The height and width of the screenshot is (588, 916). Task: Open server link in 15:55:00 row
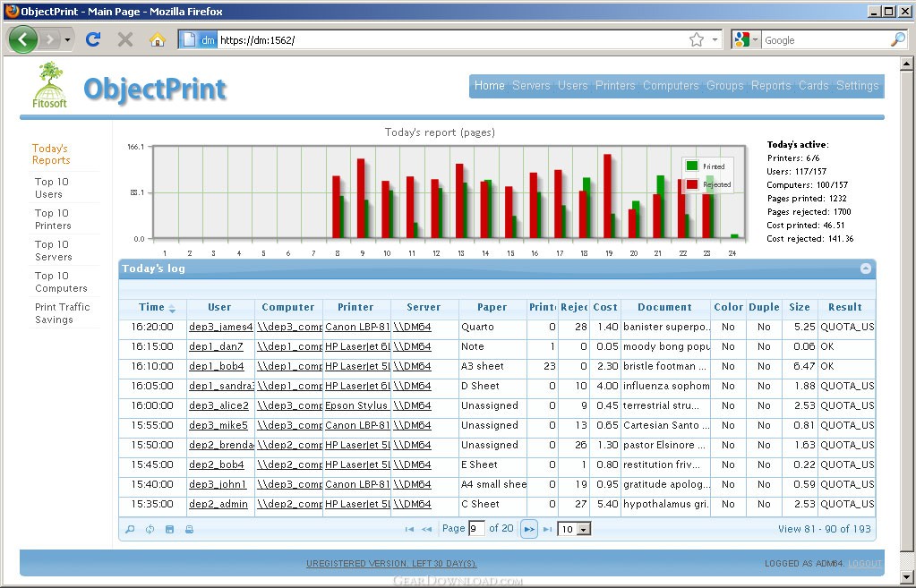[413, 426]
